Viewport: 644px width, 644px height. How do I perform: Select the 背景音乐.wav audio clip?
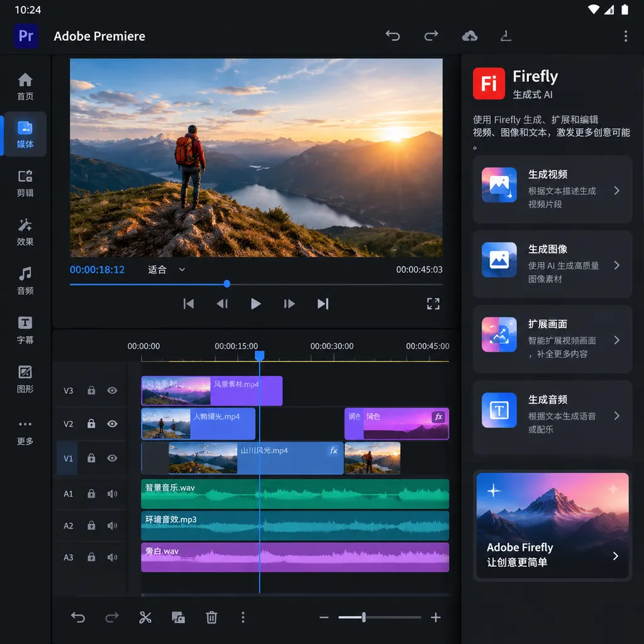coord(295,494)
